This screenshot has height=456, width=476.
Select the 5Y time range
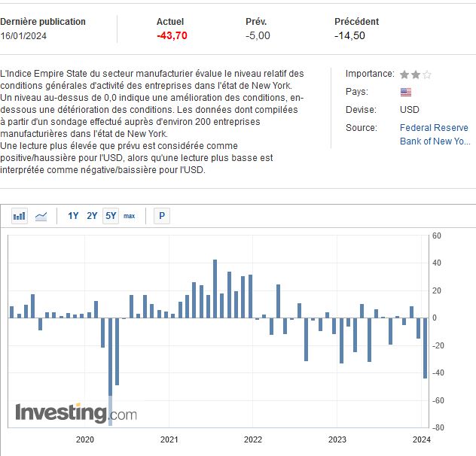[x=111, y=216]
